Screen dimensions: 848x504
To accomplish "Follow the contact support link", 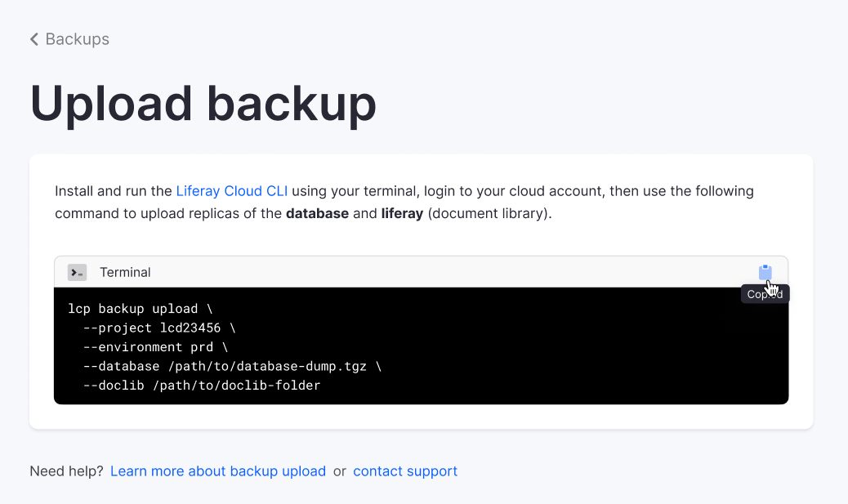I will click(x=405, y=471).
